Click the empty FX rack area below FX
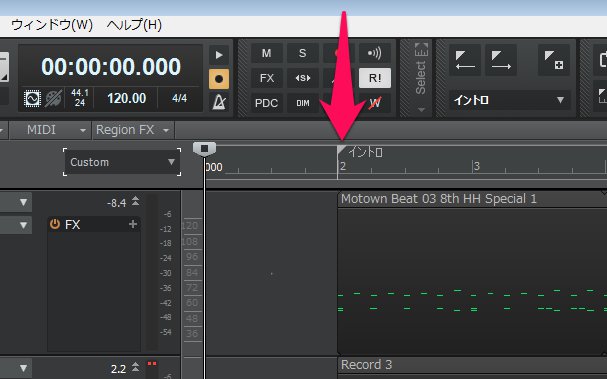 tap(94, 291)
